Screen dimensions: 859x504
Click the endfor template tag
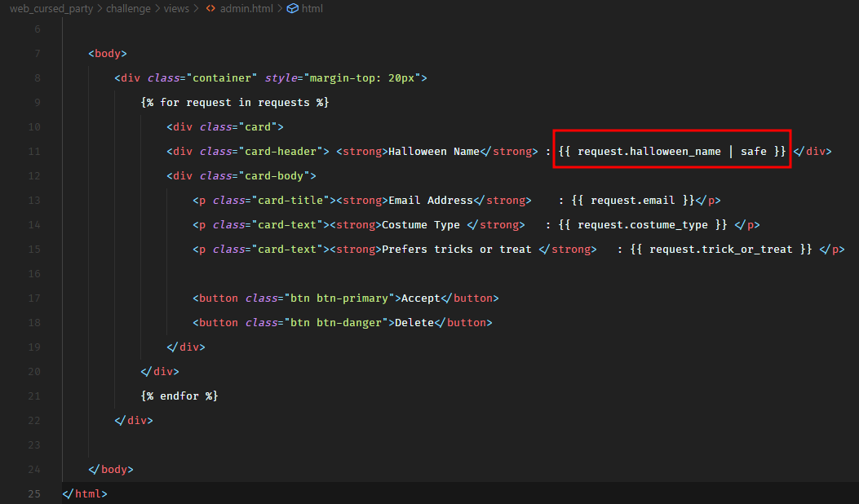179,396
